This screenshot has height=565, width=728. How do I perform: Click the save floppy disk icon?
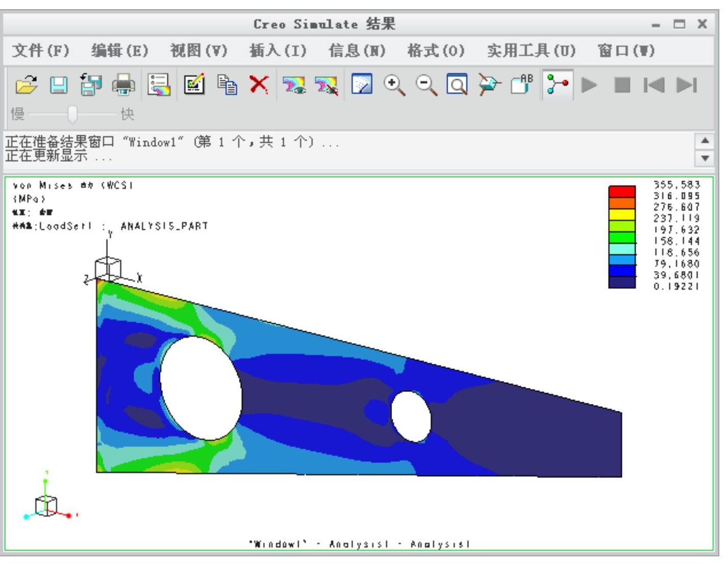click(59, 85)
